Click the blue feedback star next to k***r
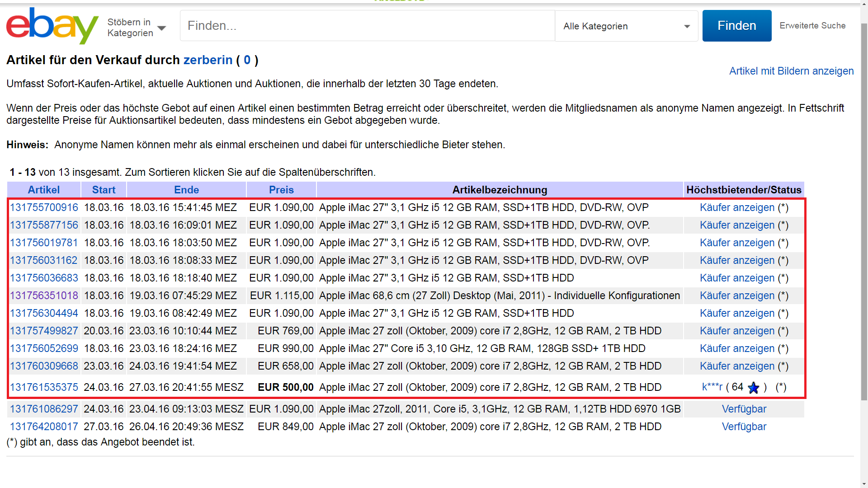Screen dimensions: 868x488 (754, 388)
